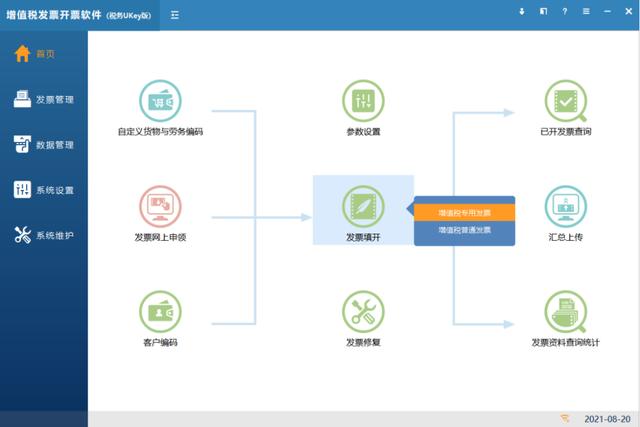Choose 增值税普通发票 in popup menu

coord(464,230)
